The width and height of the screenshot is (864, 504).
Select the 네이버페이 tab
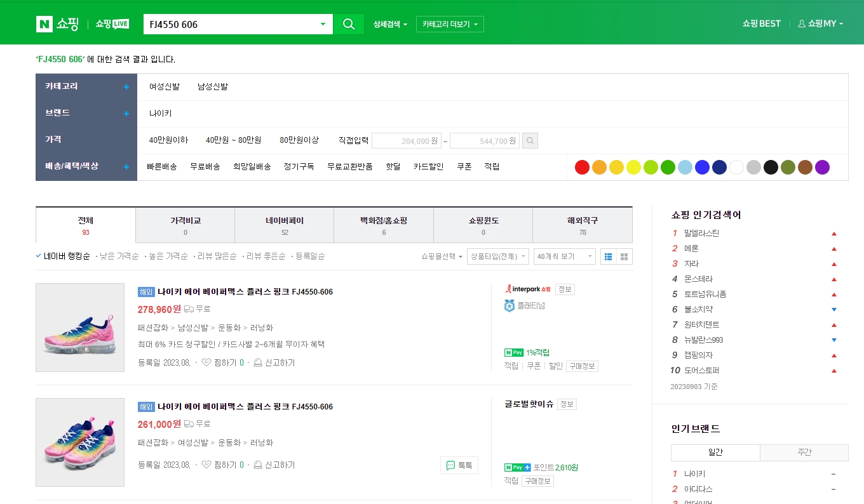point(285,225)
